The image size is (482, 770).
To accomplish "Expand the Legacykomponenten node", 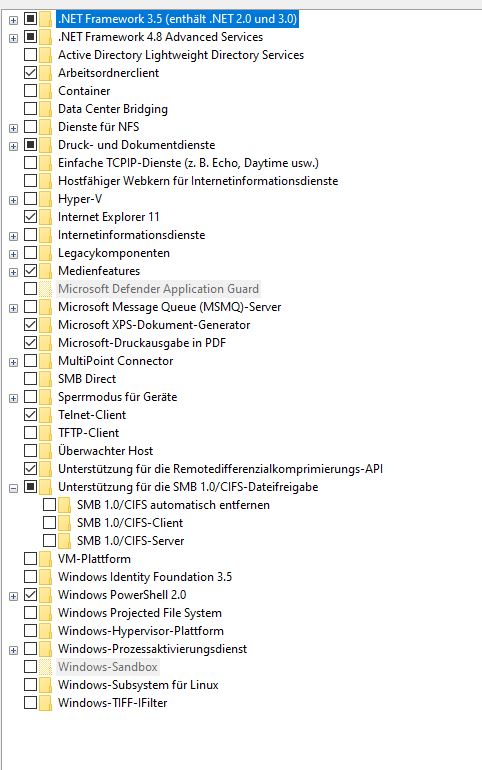I will point(13,254).
